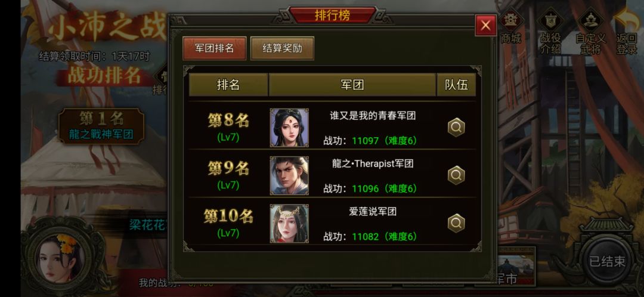The width and height of the screenshot is (644, 297).
Task: Tap the 已结束 round button
Action: (607, 261)
